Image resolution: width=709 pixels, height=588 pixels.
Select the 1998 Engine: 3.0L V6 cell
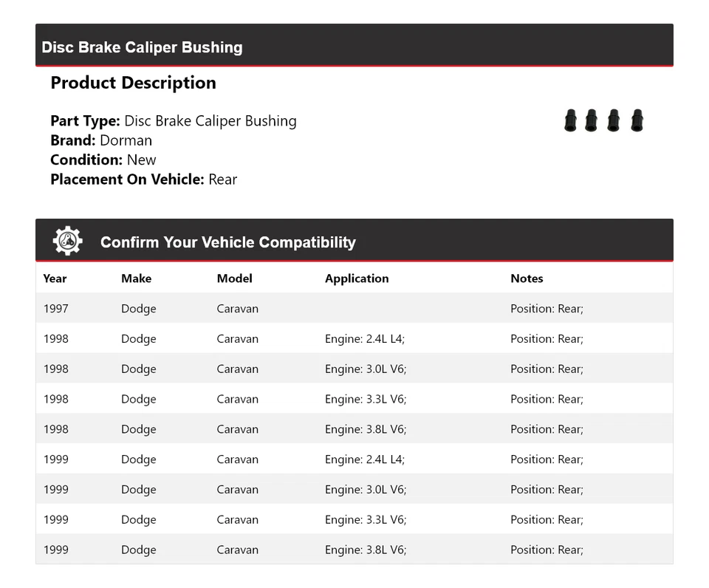click(x=366, y=369)
